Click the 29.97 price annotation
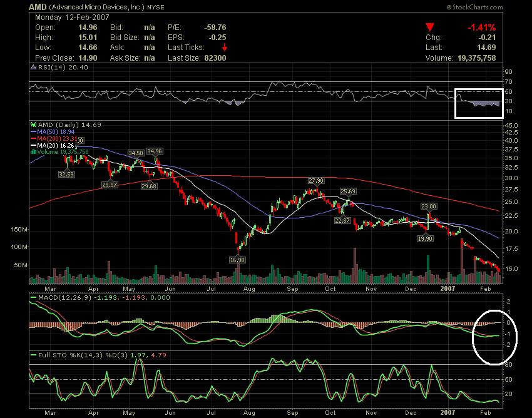Image resolution: width=532 pixels, height=418 pixels. tap(110, 185)
